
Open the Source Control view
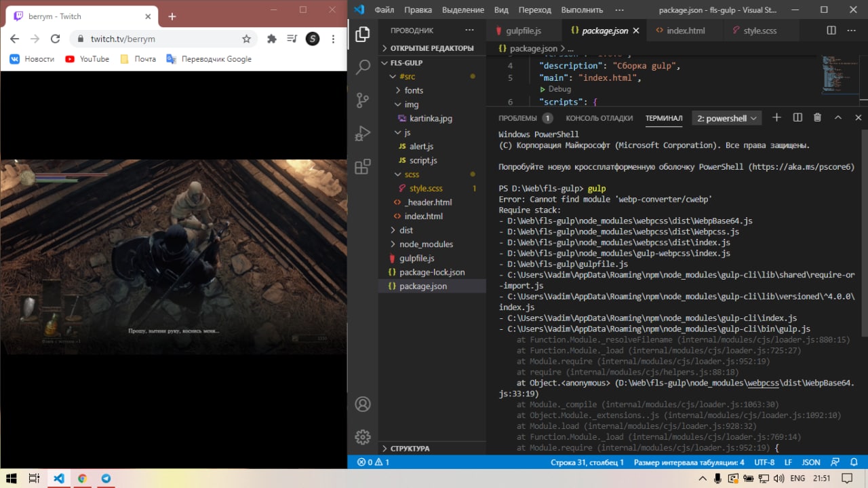[363, 100]
